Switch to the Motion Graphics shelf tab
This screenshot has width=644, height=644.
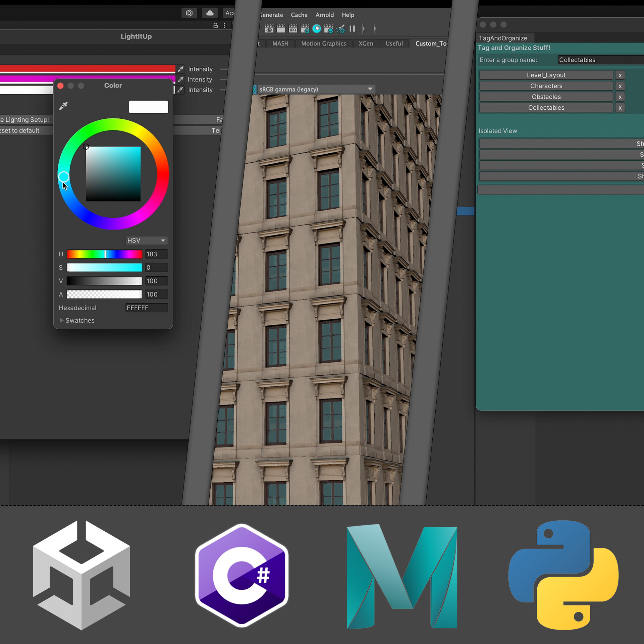[323, 43]
